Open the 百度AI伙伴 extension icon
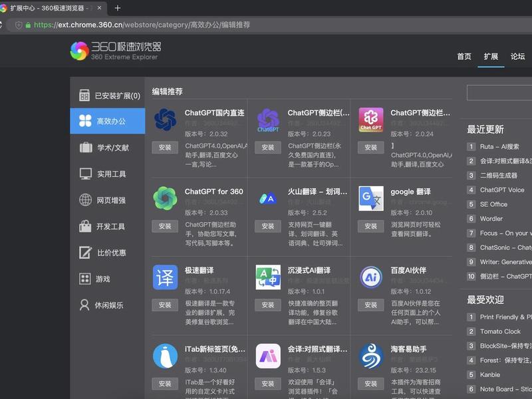 pyautogui.click(x=371, y=277)
